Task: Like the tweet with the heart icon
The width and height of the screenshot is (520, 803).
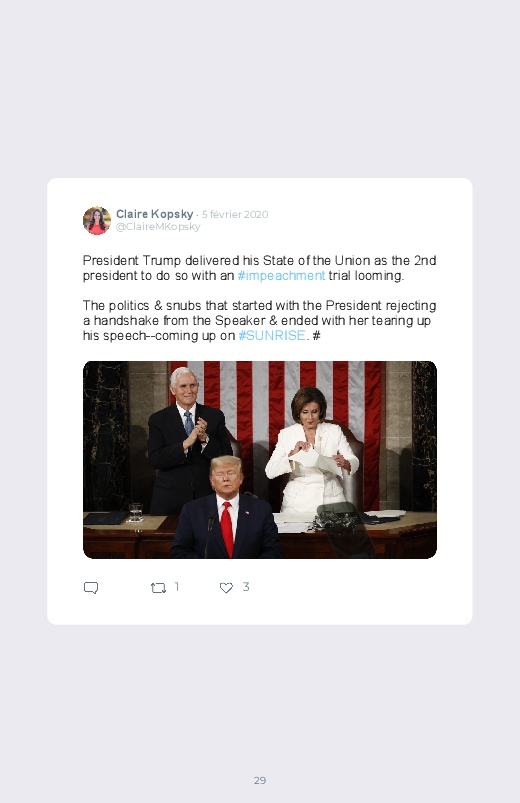Action: point(226,588)
